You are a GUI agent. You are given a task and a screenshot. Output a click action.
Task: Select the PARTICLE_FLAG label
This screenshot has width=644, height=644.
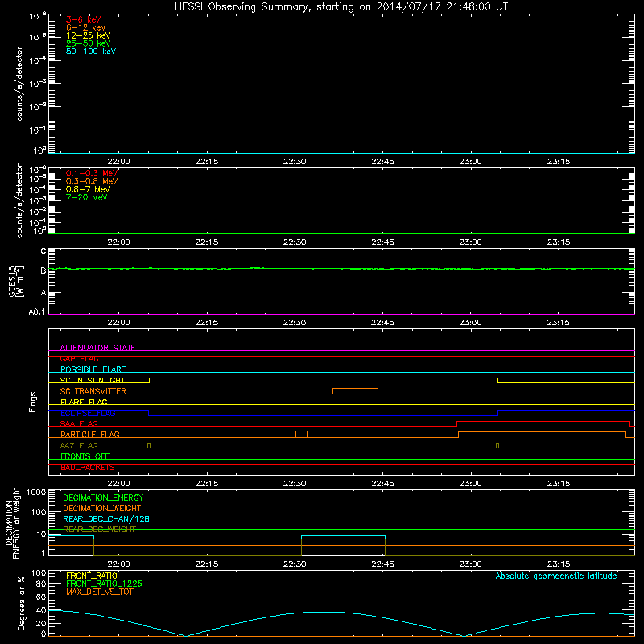[x=90, y=434]
